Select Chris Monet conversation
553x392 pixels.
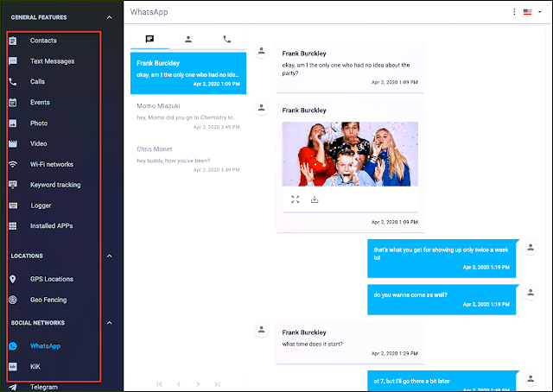[188, 159]
